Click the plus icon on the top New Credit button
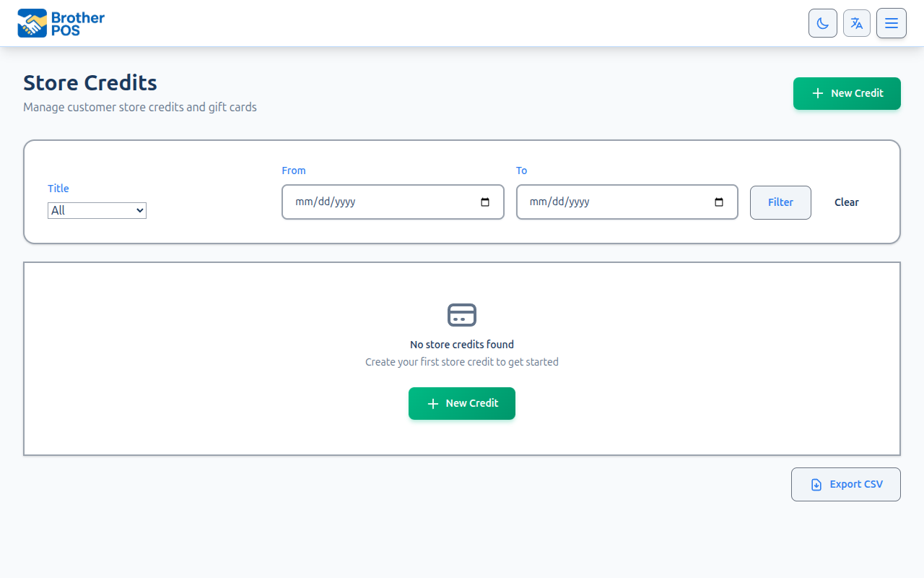Viewport: 924px width, 578px height. point(817,93)
